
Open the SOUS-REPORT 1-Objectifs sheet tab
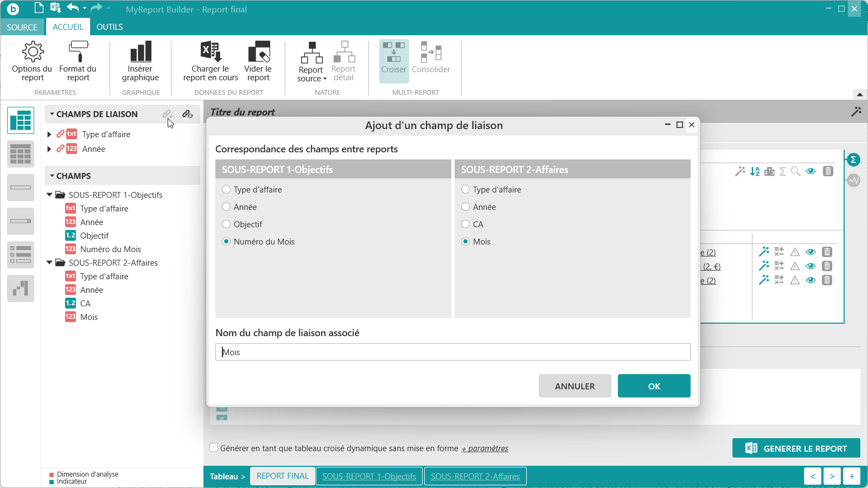coord(369,476)
